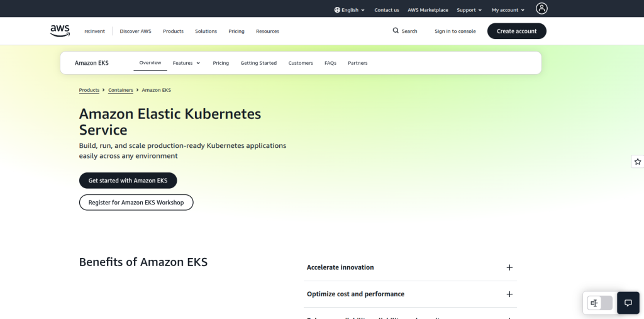Open the chat bubble assistant button
The image size is (644, 319).
click(628, 303)
